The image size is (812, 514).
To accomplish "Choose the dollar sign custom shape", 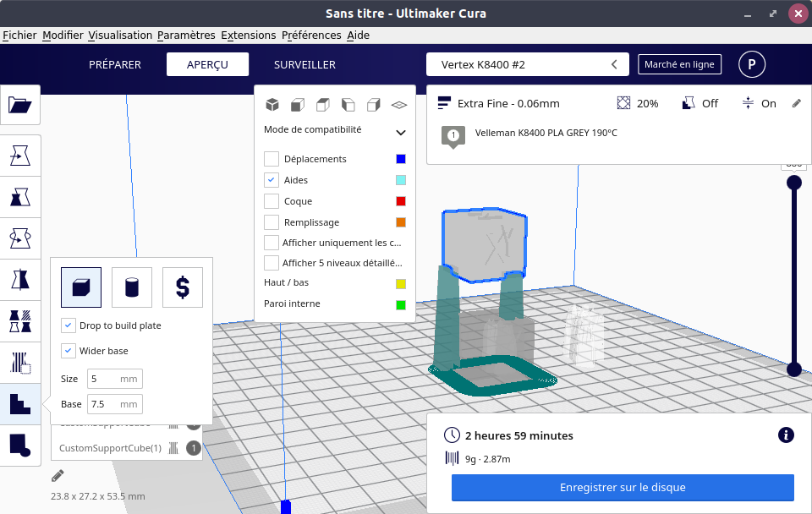I will (x=183, y=287).
